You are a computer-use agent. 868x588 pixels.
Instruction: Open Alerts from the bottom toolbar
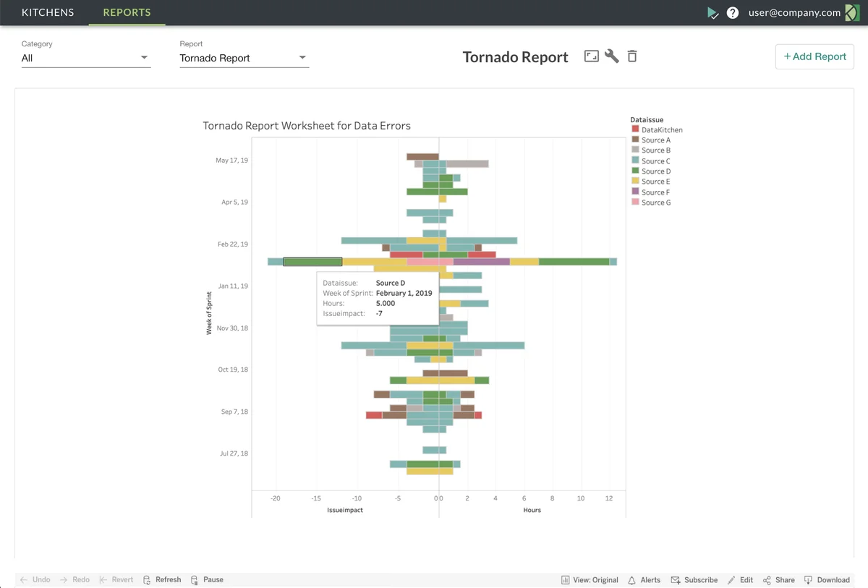pyautogui.click(x=643, y=579)
